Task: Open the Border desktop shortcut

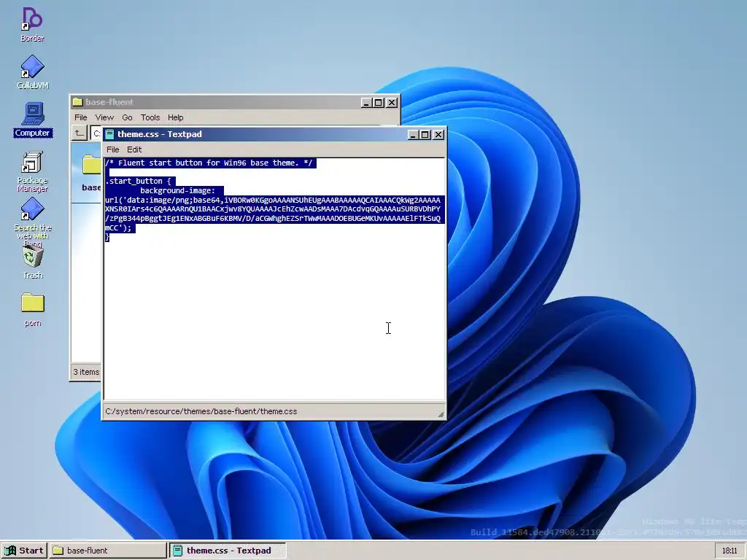Action: click(32, 25)
